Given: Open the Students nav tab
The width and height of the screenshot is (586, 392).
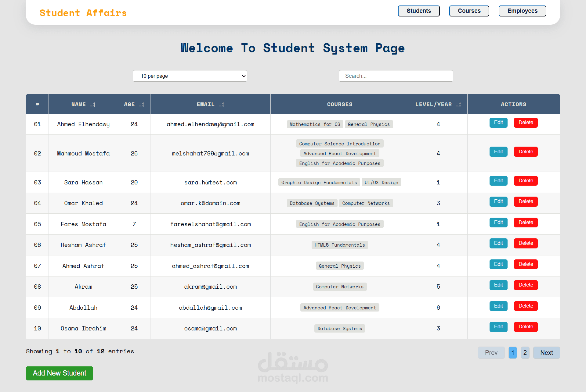Looking at the screenshot, I should tap(419, 11).
